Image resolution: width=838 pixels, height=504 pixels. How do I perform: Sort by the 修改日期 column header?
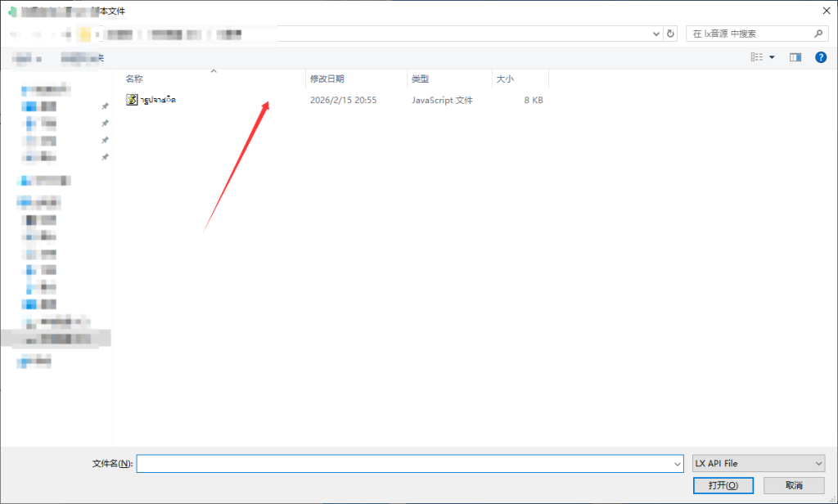click(327, 79)
